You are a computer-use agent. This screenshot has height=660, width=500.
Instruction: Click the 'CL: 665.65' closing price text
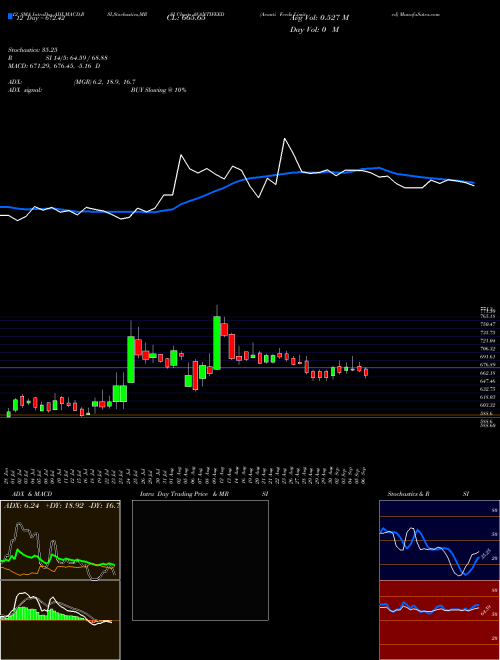pyautogui.click(x=184, y=18)
